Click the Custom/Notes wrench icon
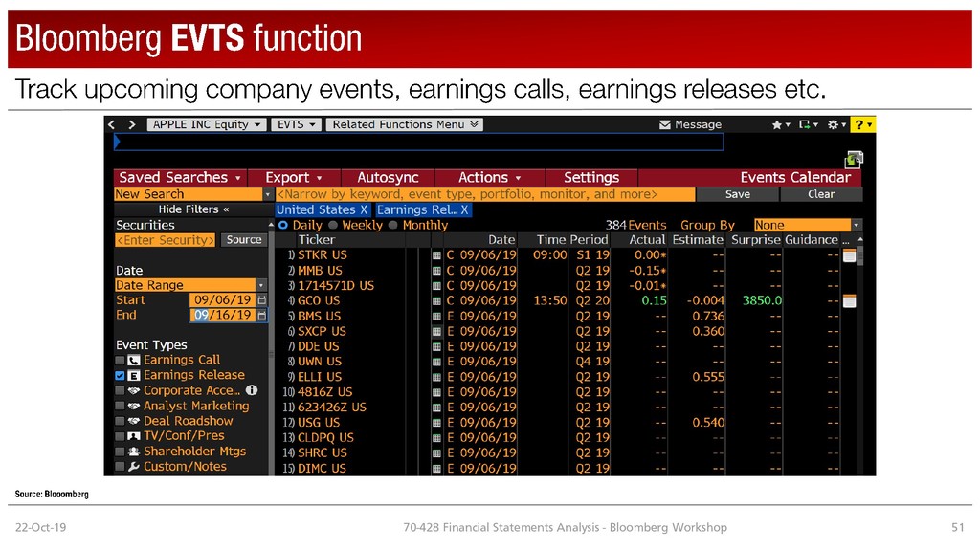Screen dimensions: 980x551 [x=134, y=467]
